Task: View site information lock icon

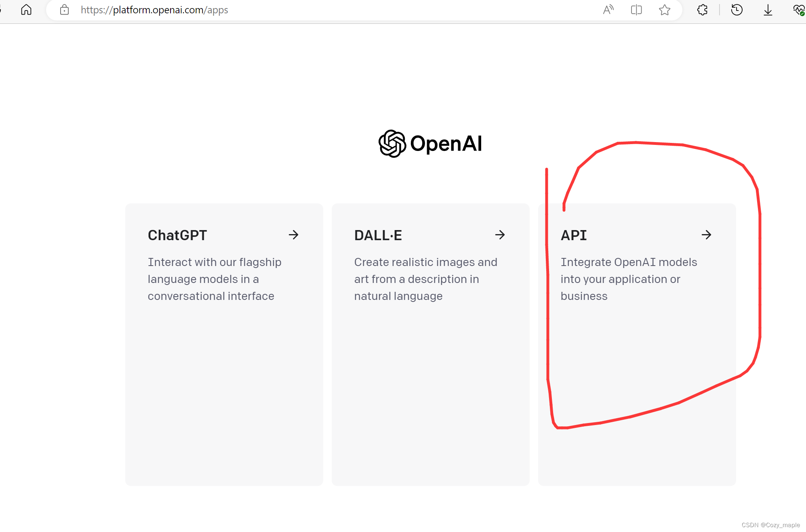Action: (x=65, y=10)
